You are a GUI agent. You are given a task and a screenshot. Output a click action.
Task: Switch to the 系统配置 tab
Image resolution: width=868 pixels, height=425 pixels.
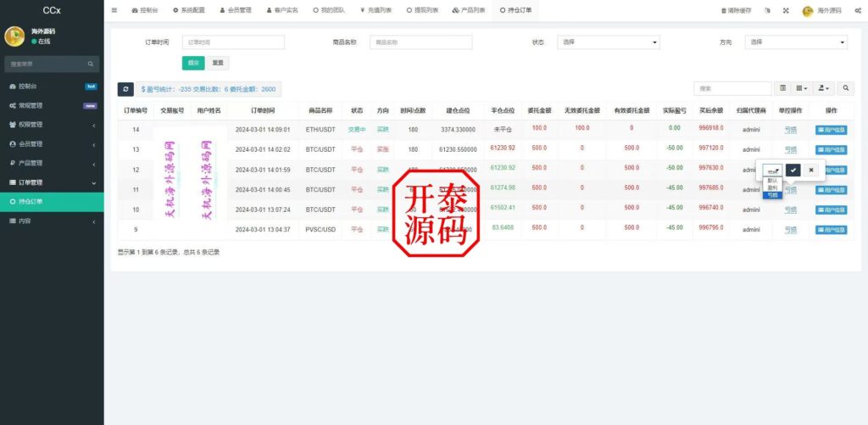(x=189, y=10)
